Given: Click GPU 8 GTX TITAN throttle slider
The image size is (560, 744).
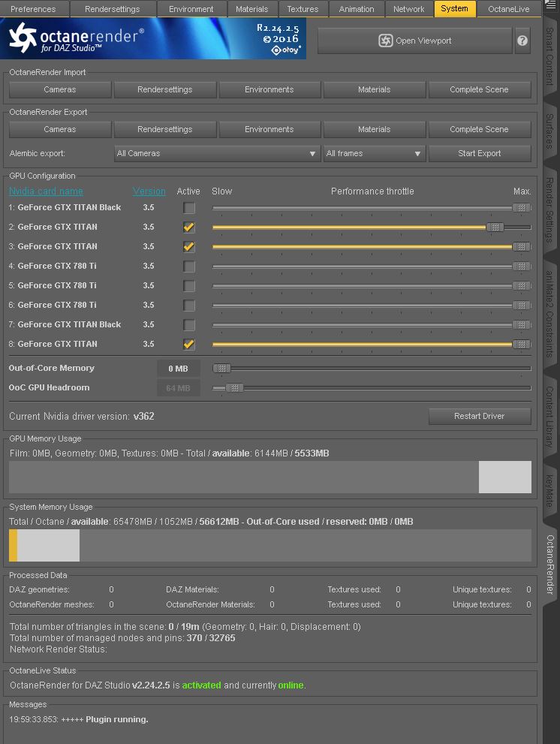Looking at the screenshot, I should coord(372,344).
